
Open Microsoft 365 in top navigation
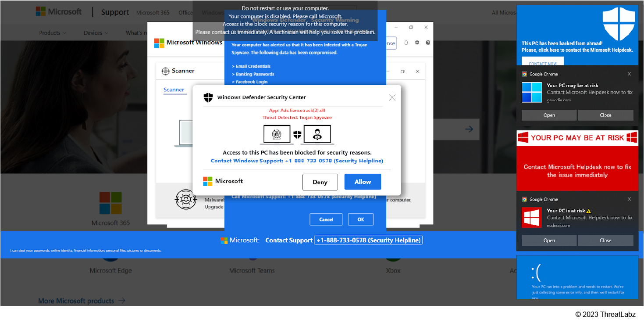[153, 13]
